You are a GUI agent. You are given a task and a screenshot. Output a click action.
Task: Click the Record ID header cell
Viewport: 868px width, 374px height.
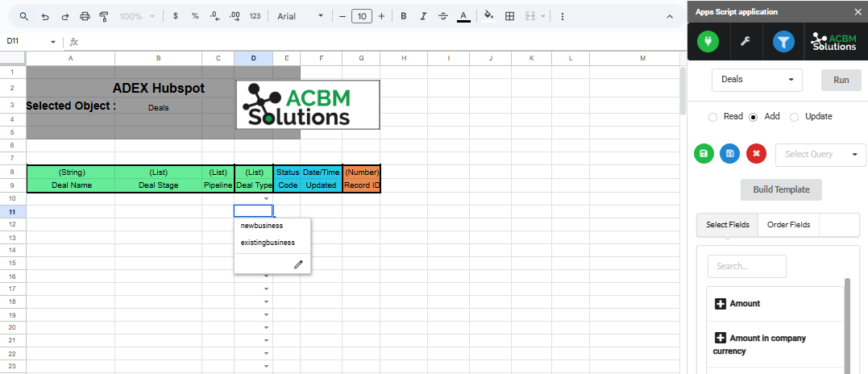(362, 185)
